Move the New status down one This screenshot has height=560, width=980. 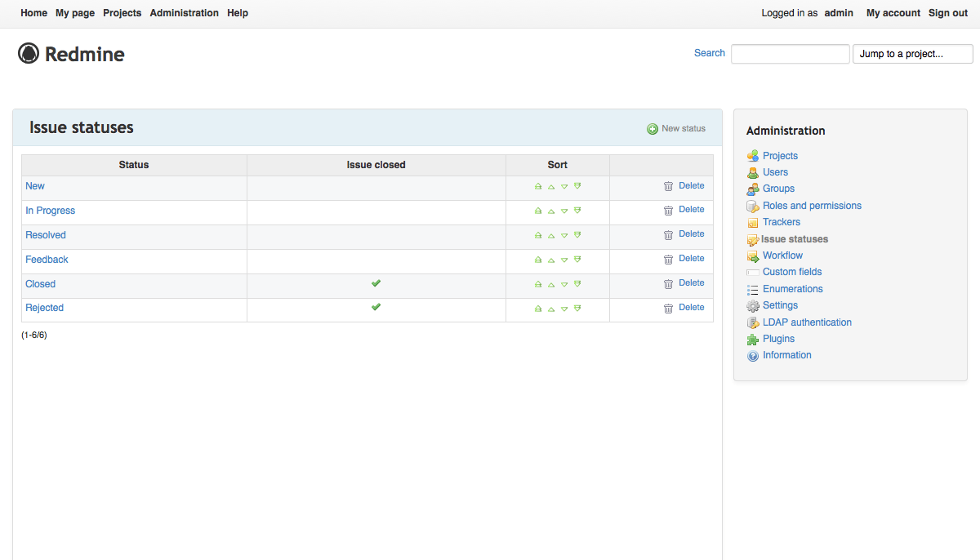[x=564, y=186]
